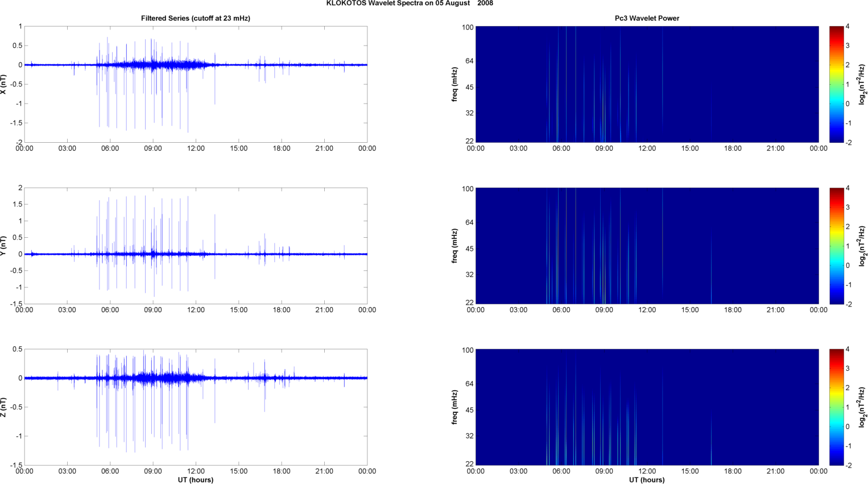868x484 pixels.
Task: Click the "06:00" tick under the Y series plot
Action: point(110,310)
